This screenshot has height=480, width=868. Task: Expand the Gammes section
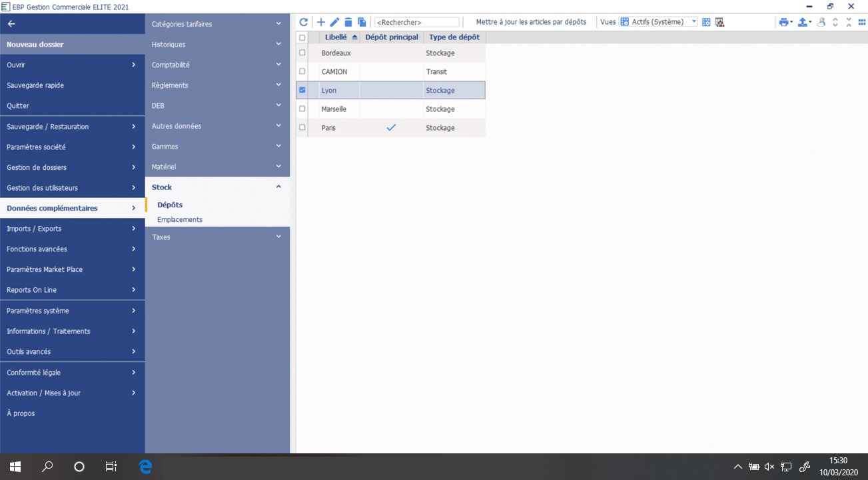217,146
